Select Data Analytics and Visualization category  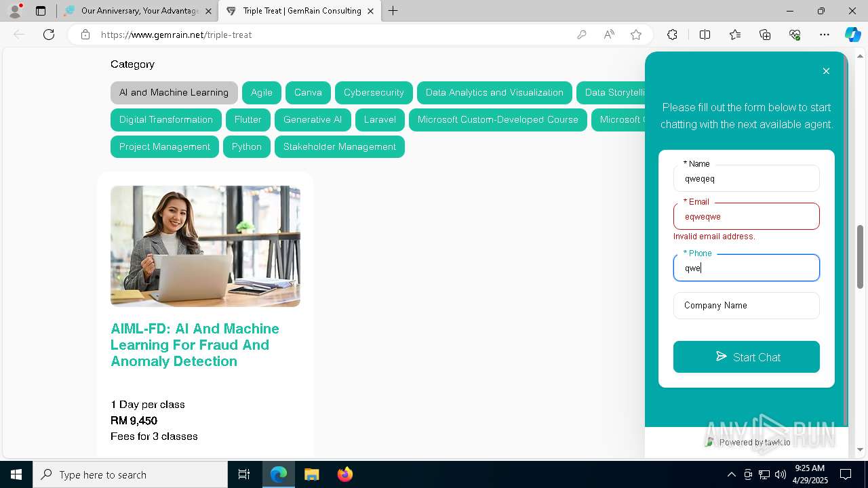point(494,93)
